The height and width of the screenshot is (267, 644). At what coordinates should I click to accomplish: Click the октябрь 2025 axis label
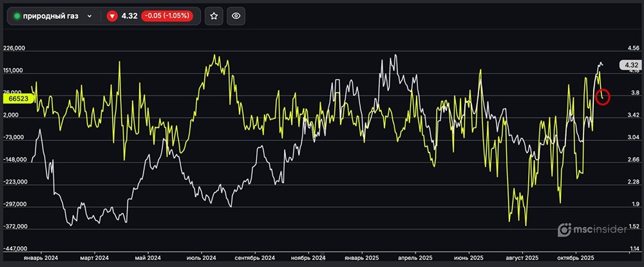point(574,257)
